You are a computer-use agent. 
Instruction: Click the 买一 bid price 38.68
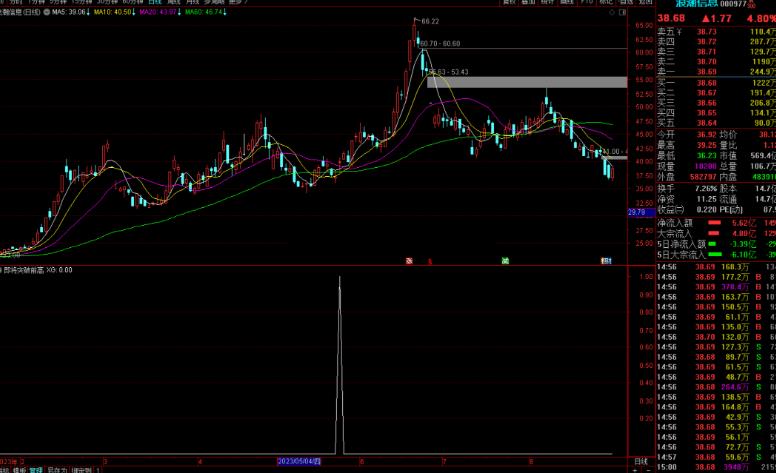point(707,83)
